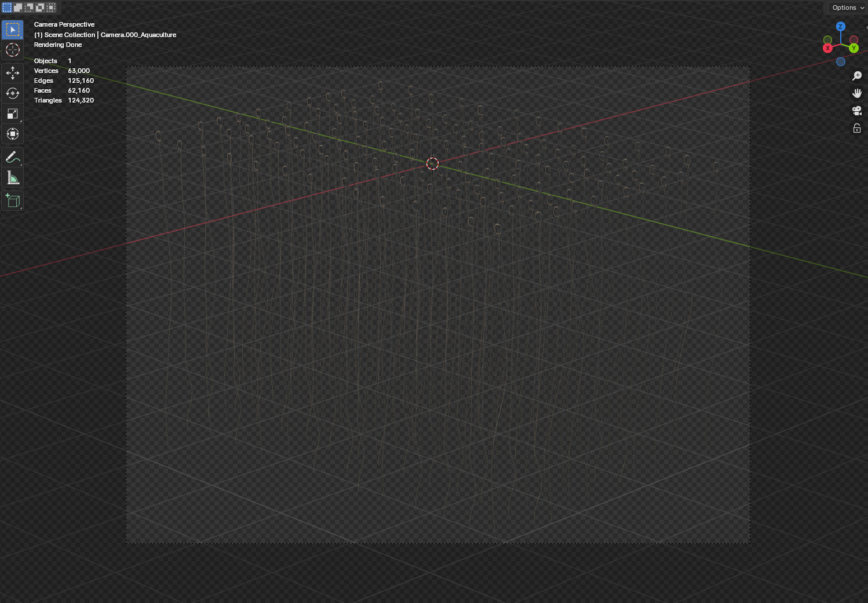Open the Options dropdown
The height and width of the screenshot is (603, 868).
pos(848,8)
